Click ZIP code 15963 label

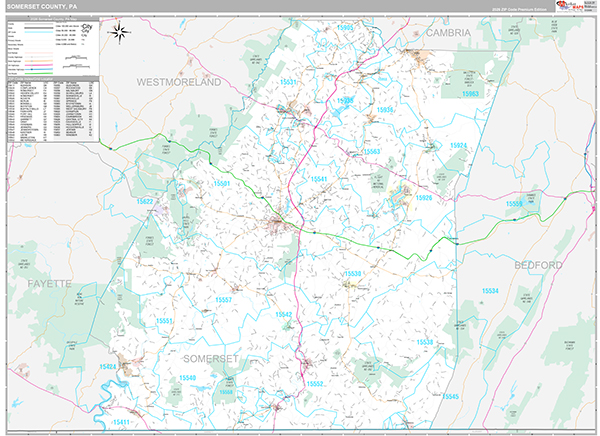click(470, 94)
